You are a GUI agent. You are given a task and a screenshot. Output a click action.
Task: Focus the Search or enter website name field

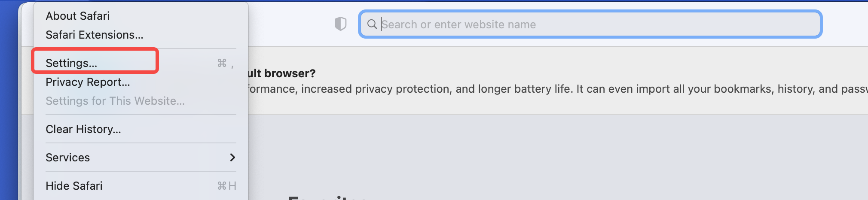[x=593, y=24]
